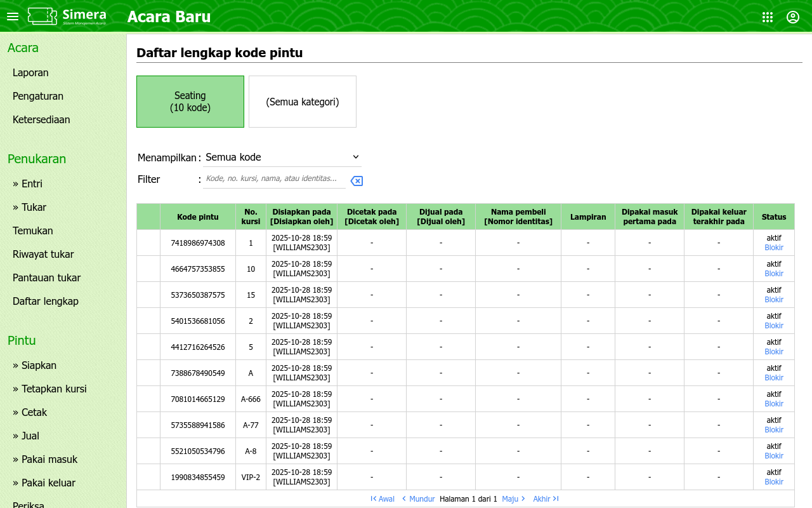Open the hamburger navigation menu
Screen dimensions: 812x508
13,17
